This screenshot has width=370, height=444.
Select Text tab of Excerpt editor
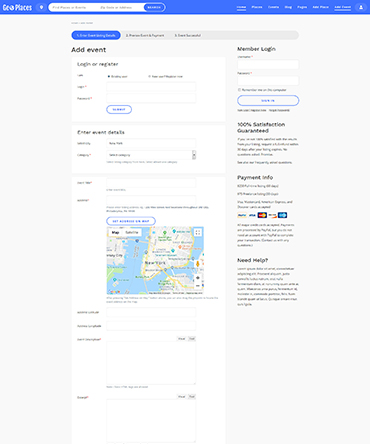click(192, 397)
